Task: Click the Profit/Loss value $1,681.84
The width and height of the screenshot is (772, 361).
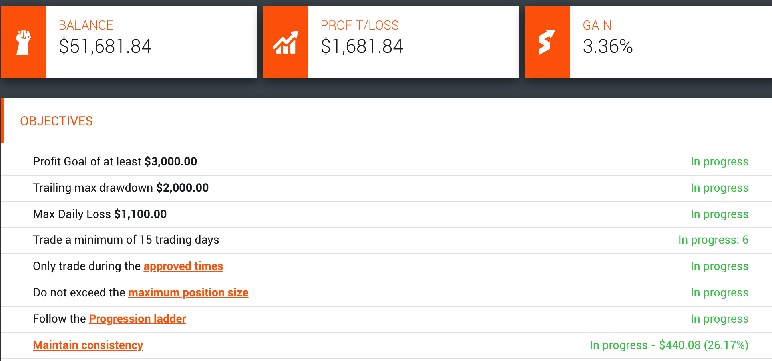Action: coord(362,46)
